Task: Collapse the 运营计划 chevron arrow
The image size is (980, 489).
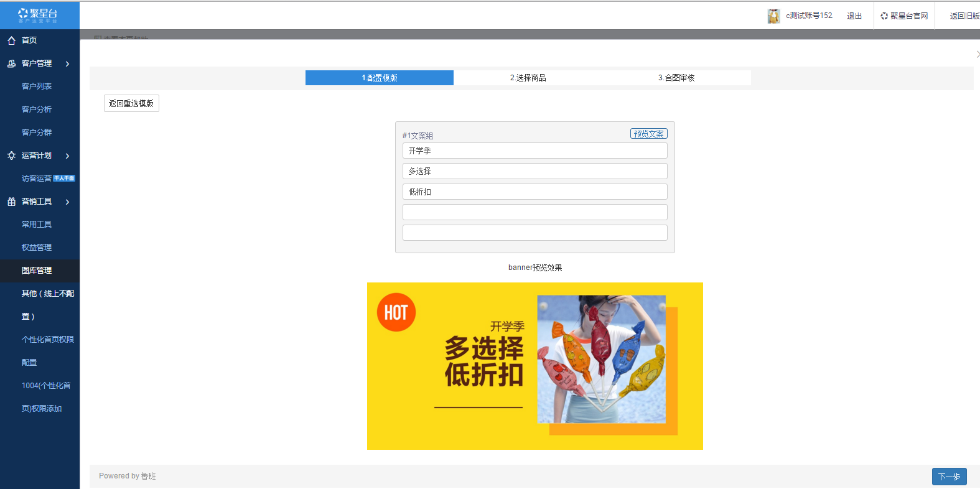Action: click(x=67, y=156)
